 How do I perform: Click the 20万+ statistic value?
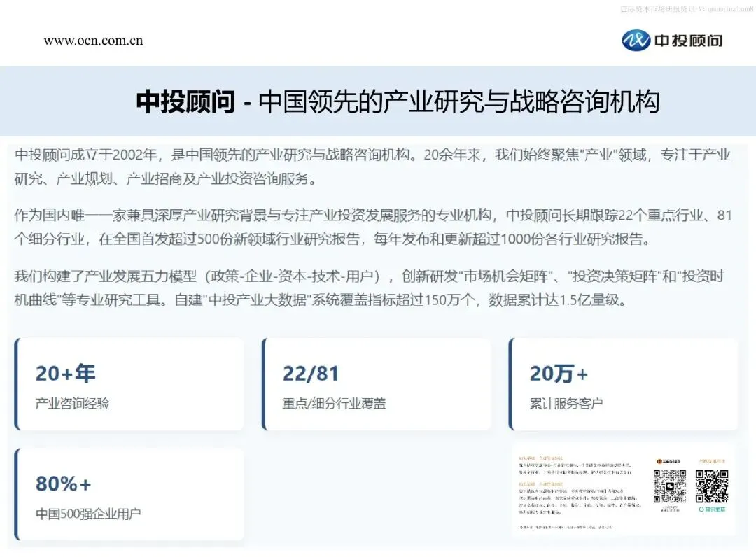tap(559, 374)
